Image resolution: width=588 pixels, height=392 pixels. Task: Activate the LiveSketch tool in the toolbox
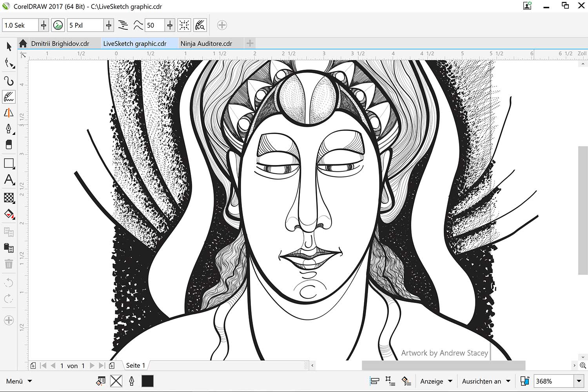[x=9, y=97]
